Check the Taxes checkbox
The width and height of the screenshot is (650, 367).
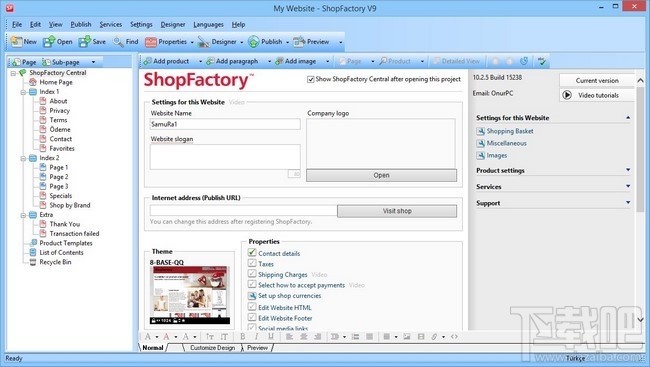252,263
